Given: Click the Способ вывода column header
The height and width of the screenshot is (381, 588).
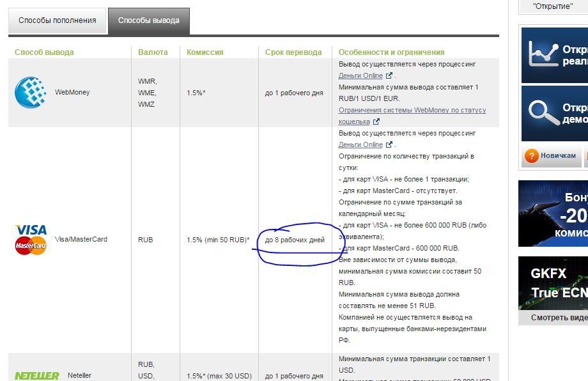Looking at the screenshot, I should pyautogui.click(x=44, y=52).
